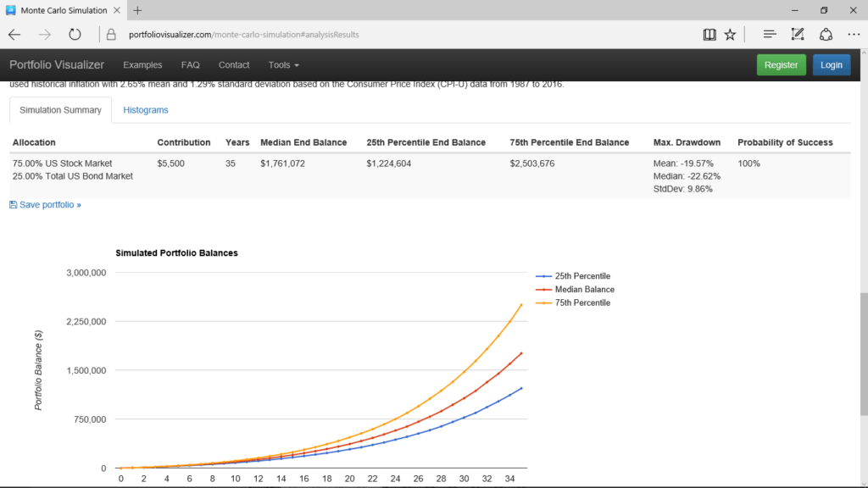Toggle the Median Balance series in the legend
The width and height of the screenshot is (868, 488).
pos(585,289)
